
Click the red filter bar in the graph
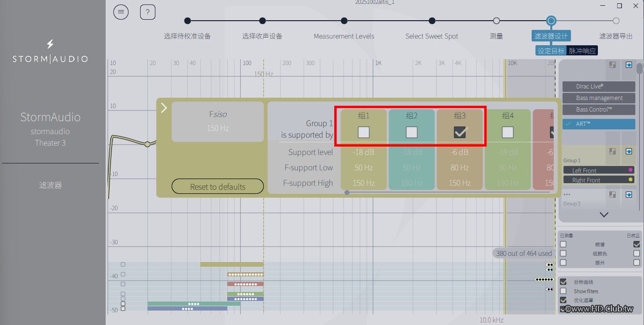(245, 284)
